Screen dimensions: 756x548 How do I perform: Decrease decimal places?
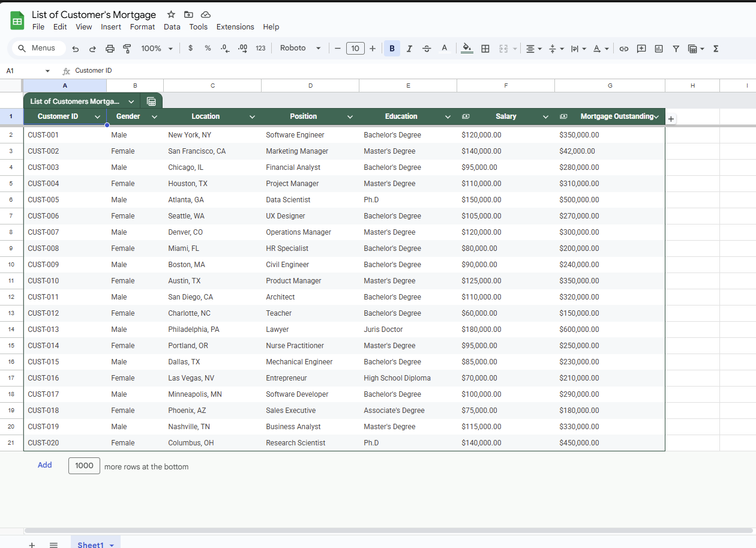(225, 49)
